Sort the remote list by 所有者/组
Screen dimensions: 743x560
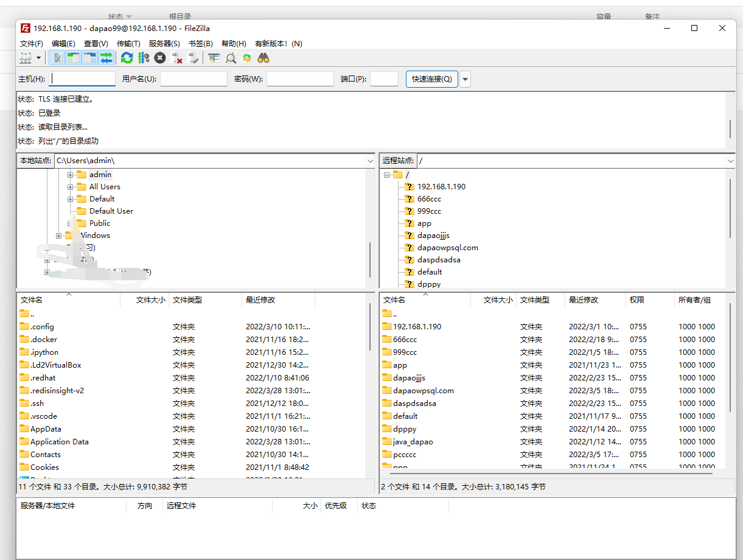(700, 300)
